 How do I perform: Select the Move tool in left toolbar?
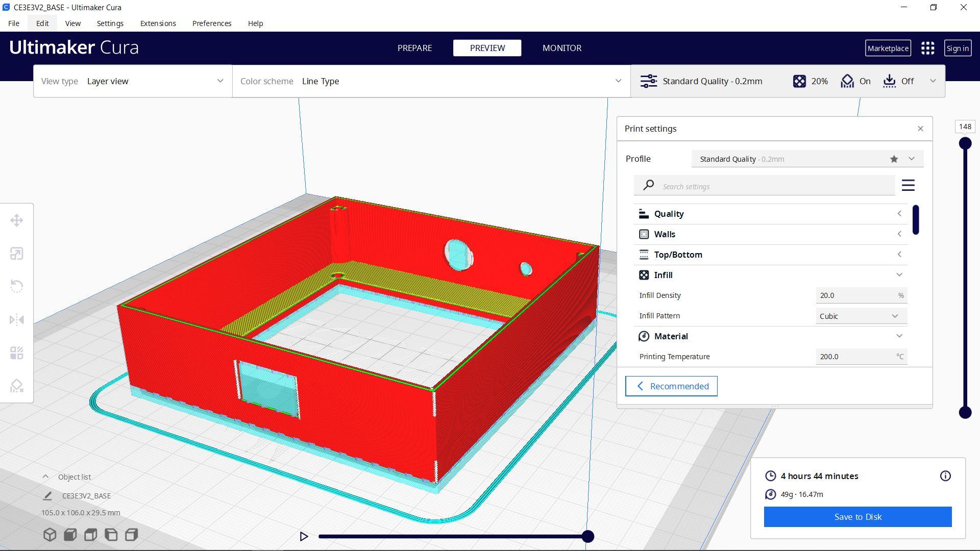coord(16,220)
